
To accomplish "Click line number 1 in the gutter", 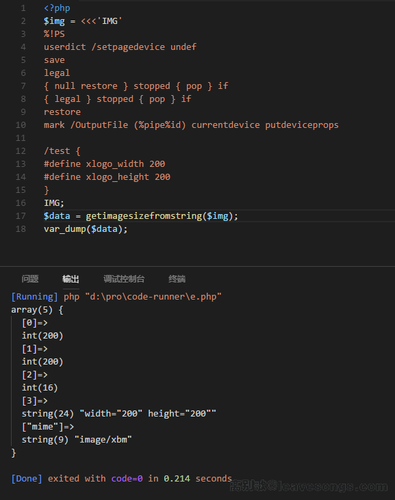I will pyautogui.click(x=23, y=8).
